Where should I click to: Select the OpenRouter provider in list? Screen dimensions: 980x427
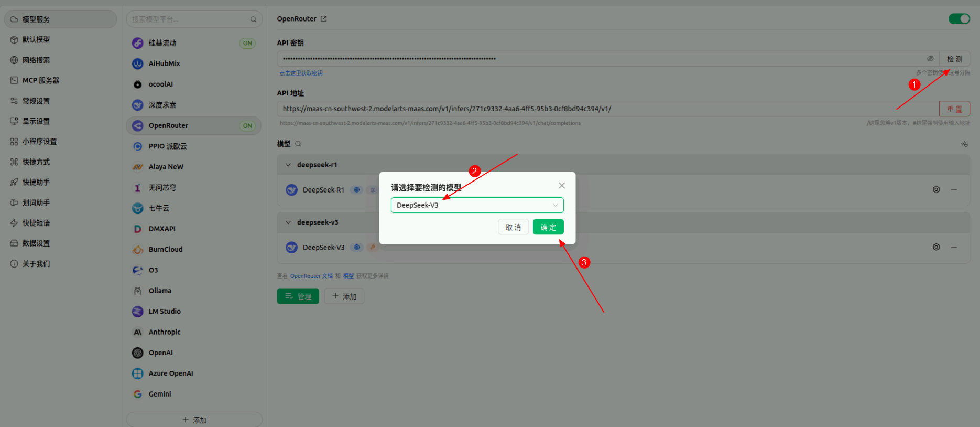click(194, 125)
